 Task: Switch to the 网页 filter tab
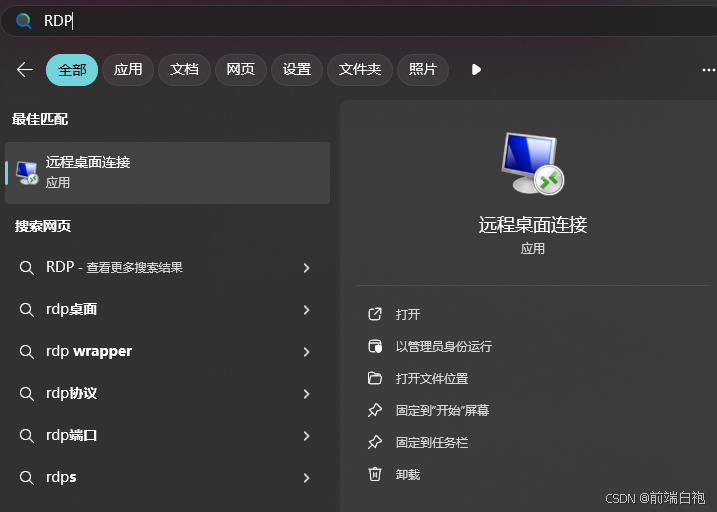coord(241,70)
